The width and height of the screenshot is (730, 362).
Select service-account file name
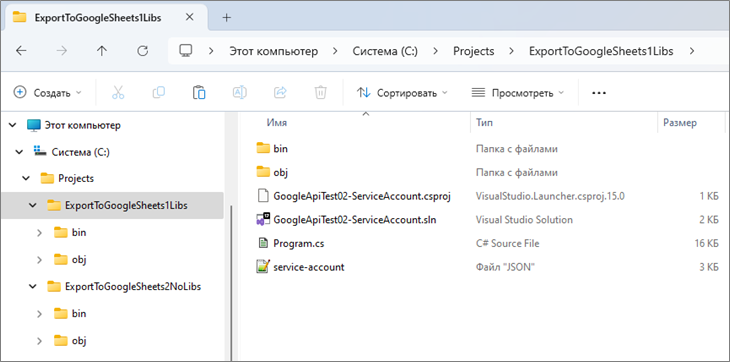pyautogui.click(x=309, y=267)
